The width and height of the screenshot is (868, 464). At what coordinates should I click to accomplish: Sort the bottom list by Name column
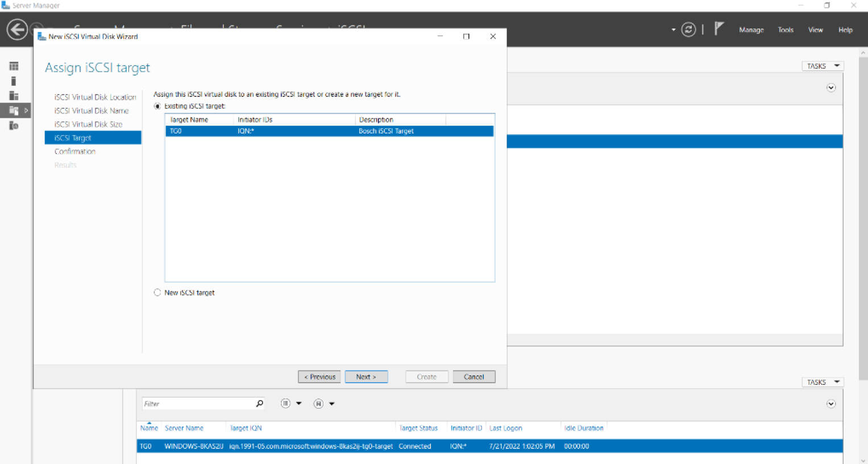(149, 428)
